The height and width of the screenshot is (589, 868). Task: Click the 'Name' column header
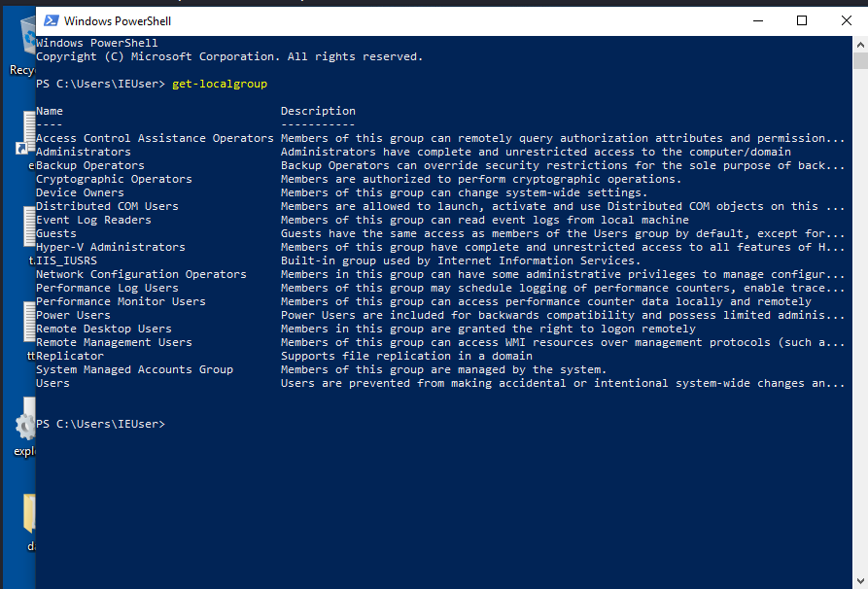click(x=50, y=111)
